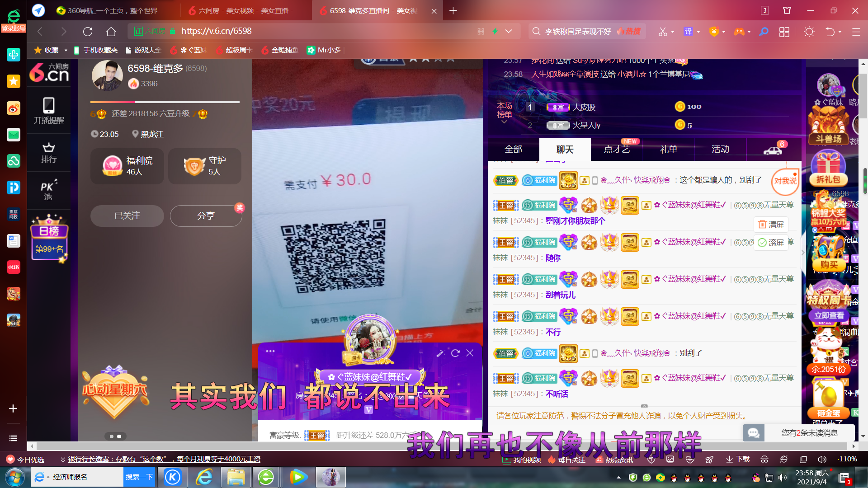Click the page horizontal scrollbar

point(442,446)
